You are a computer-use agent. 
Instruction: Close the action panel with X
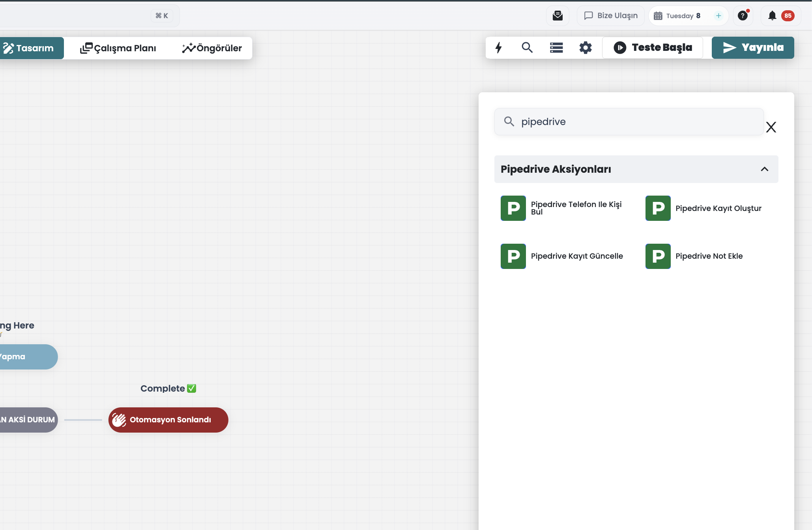(x=771, y=127)
